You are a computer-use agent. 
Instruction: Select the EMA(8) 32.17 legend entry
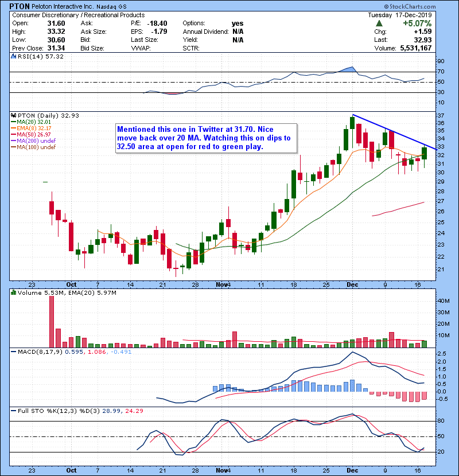[x=31, y=128]
